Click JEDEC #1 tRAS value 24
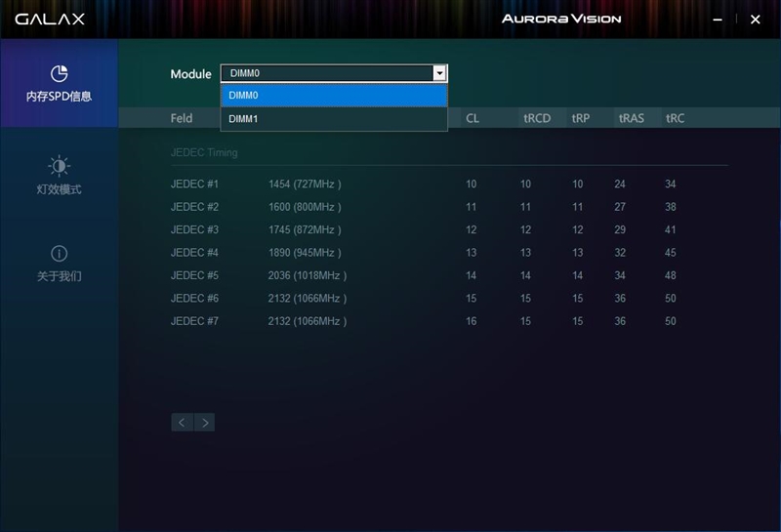 tap(620, 184)
